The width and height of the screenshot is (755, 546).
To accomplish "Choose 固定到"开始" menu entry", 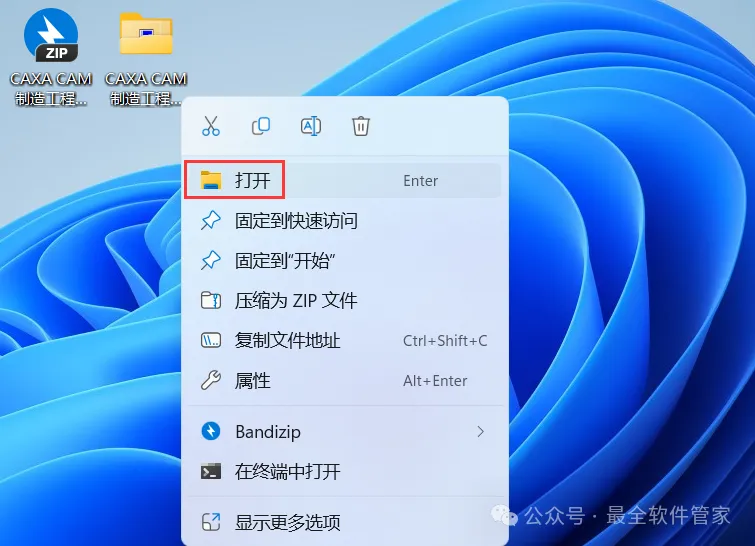I will click(x=344, y=261).
